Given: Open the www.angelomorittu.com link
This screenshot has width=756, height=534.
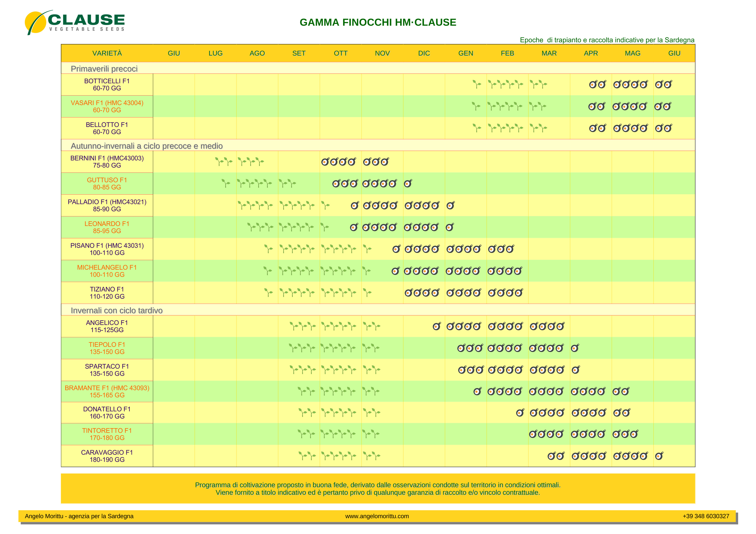Looking at the screenshot, I should tap(377, 516).
